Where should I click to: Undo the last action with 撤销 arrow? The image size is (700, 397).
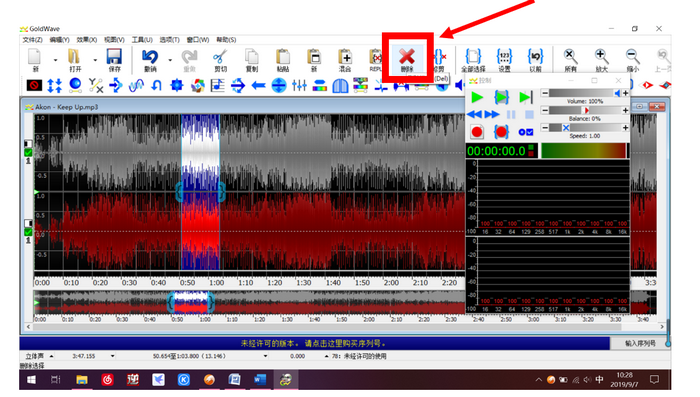(150, 60)
